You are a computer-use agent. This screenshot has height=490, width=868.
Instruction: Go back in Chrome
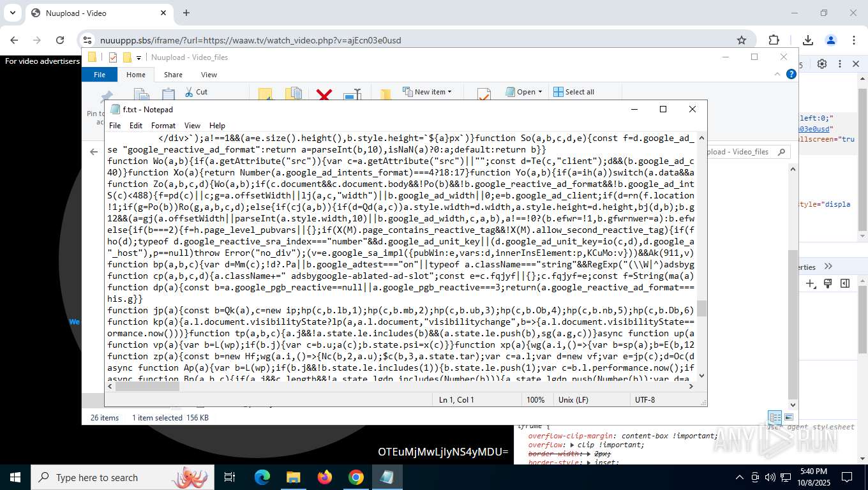(14, 40)
